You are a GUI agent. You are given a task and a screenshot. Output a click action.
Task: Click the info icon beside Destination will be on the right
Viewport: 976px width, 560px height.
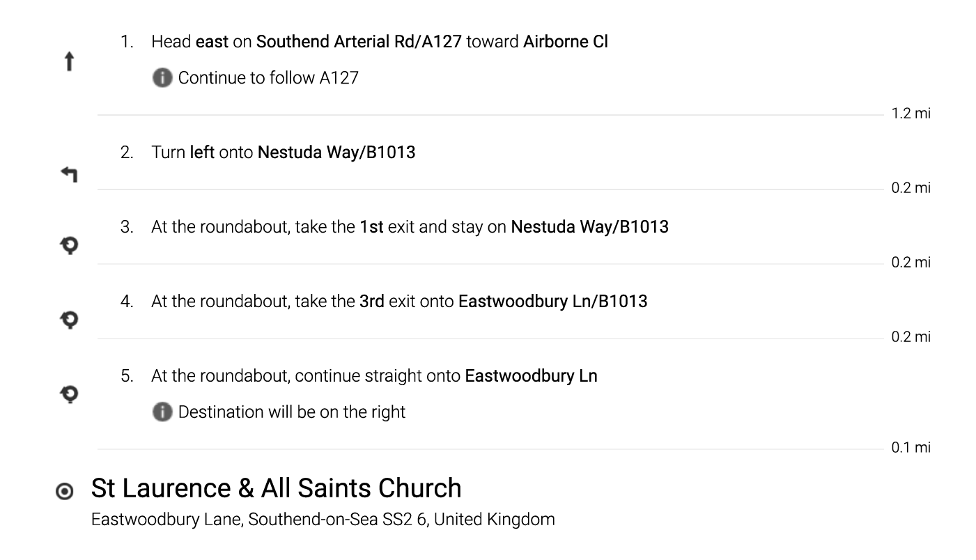click(162, 412)
